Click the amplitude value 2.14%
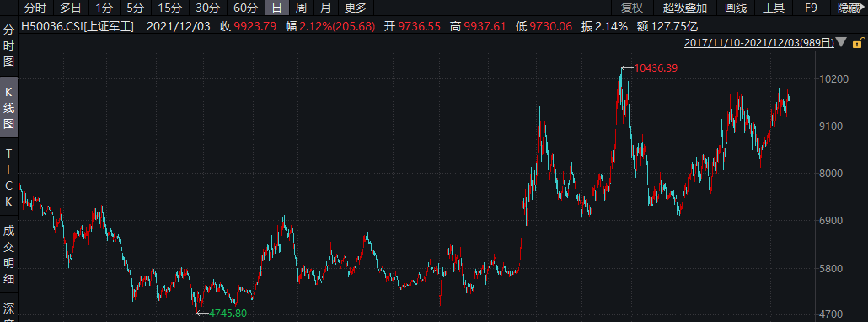Viewport: 868px width, 322px height. point(611,26)
